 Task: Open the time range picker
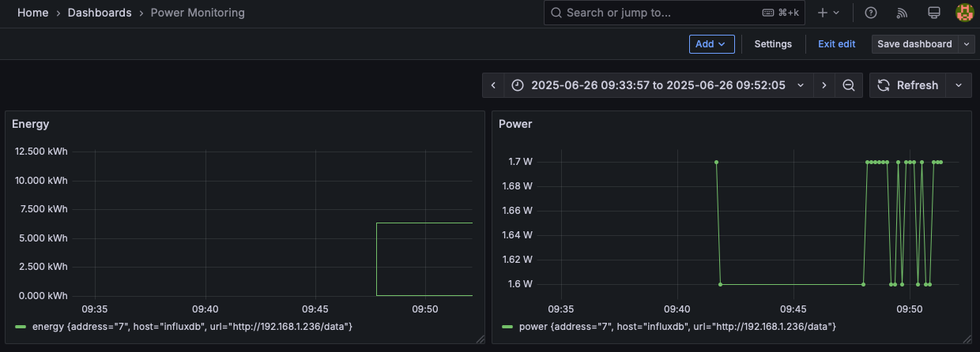click(x=658, y=85)
